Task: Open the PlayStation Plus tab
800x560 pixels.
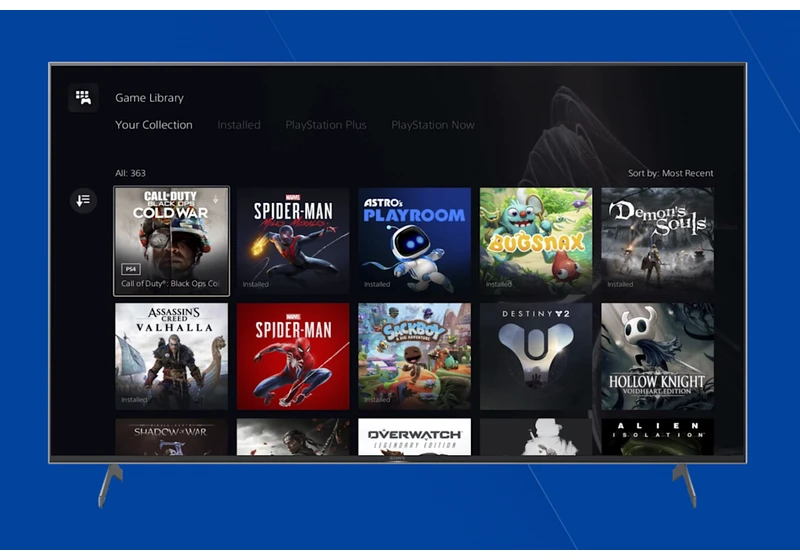Action: tap(326, 125)
